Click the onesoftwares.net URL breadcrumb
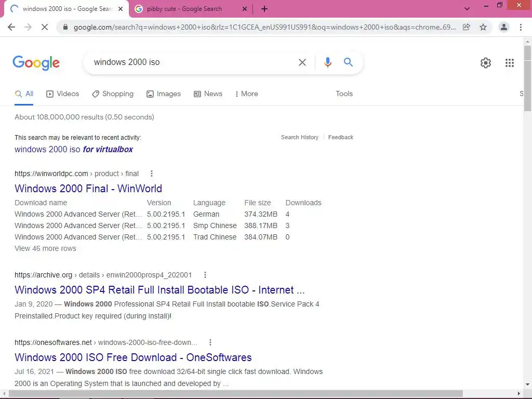This screenshot has height=399, width=532. [x=106, y=342]
